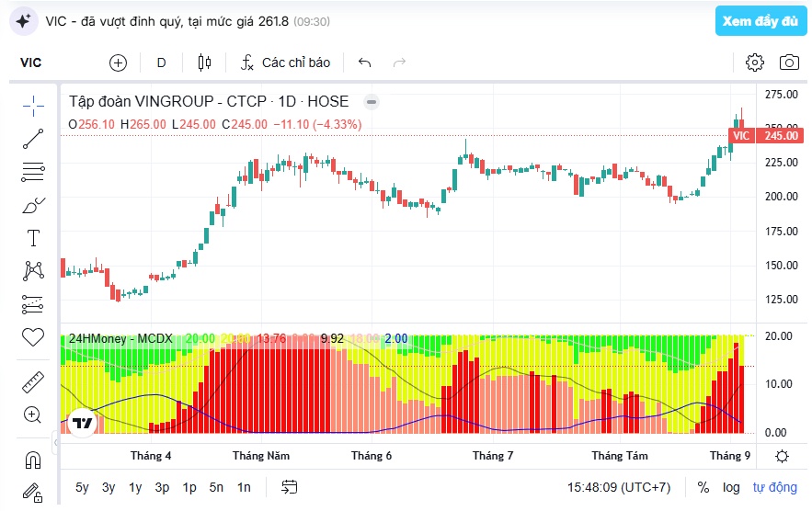Image resolution: width=812 pixels, height=511 pixels.
Task: Set time range to 3p
Action: pos(162,487)
